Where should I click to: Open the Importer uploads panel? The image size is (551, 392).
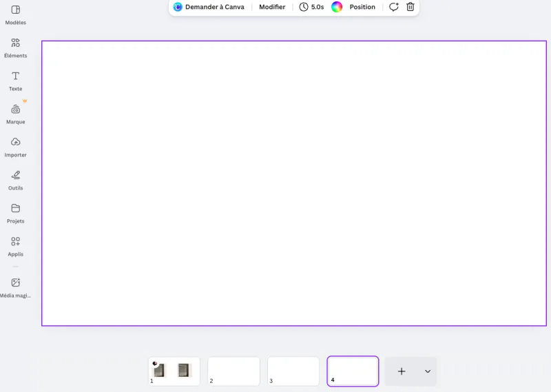coord(15,147)
